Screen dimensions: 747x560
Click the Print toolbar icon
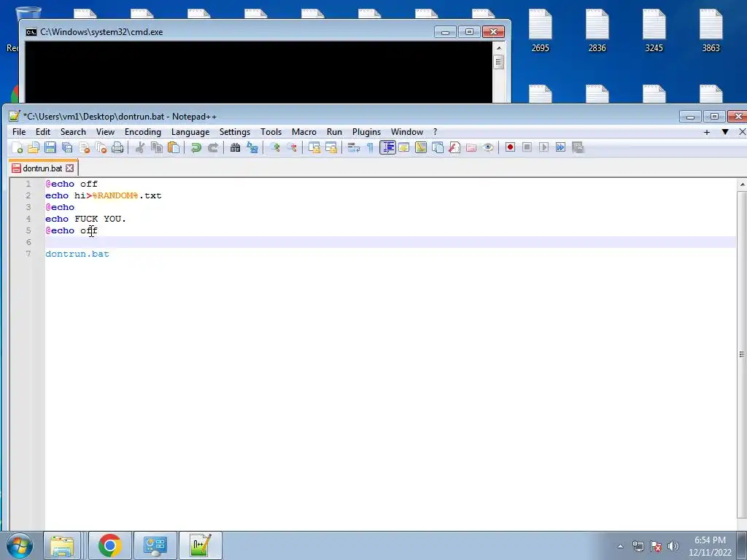pos(117,147)
